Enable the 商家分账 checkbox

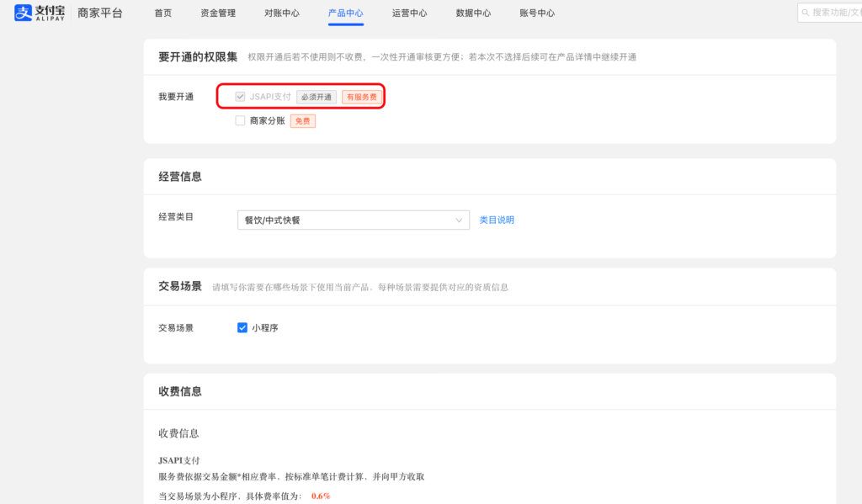pyautogui.click(x=240, y=120)
